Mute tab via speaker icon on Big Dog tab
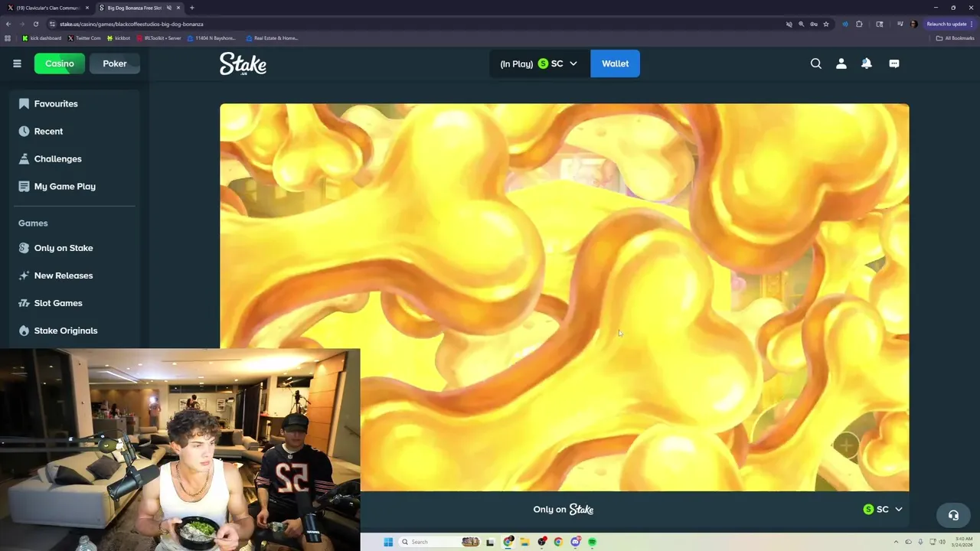This screenshot has width=980, height=551. [169, 8]
